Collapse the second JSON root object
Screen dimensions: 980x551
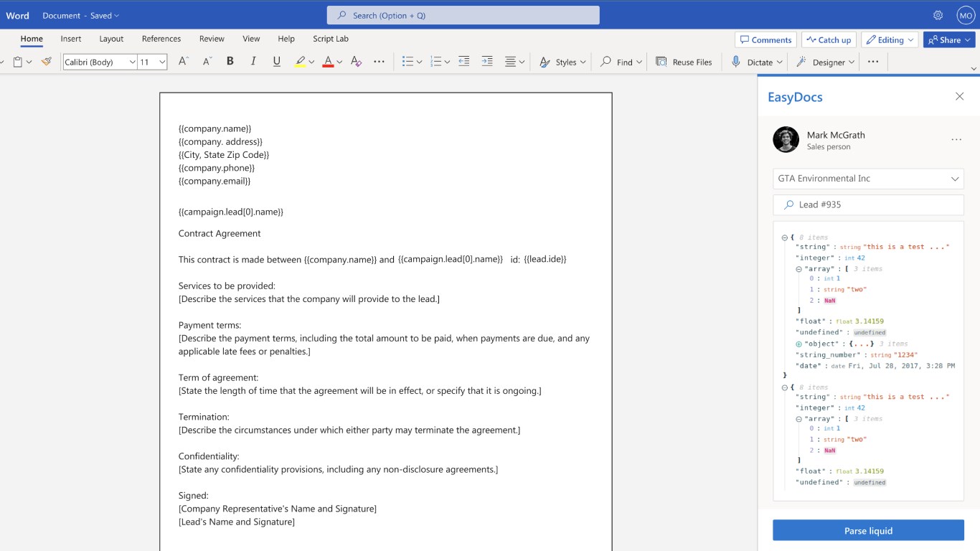point(785,387)
